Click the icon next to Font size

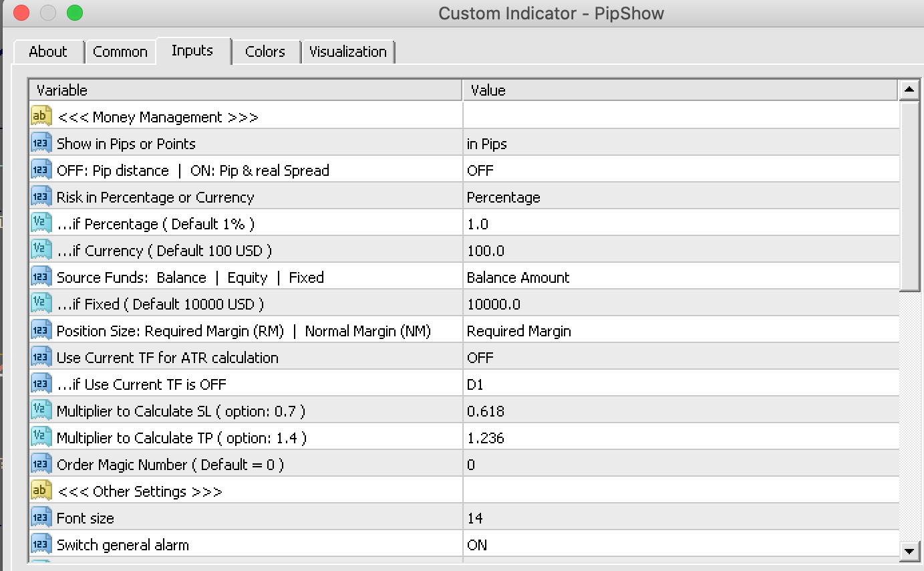(41, 518)
